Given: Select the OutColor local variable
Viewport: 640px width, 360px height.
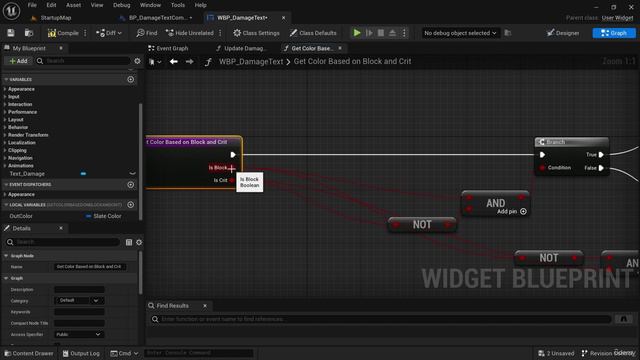Looking at the screenshot, I should 21,216.
